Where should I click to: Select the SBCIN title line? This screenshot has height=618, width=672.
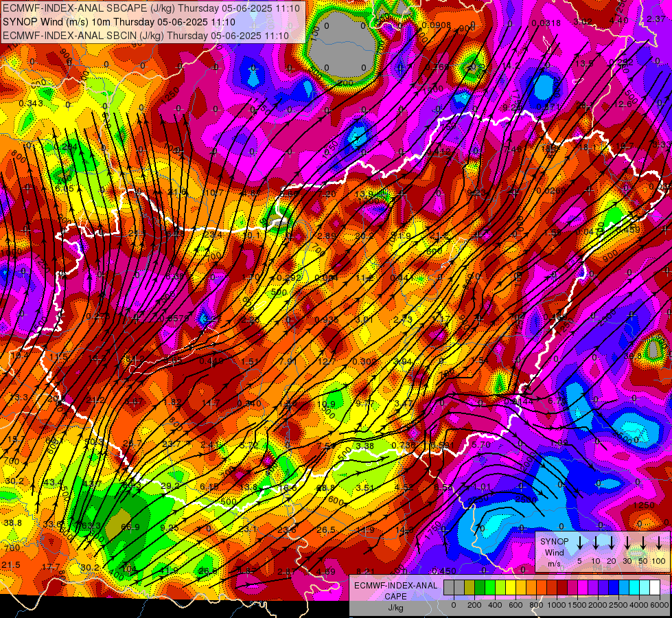coord(146,36)
